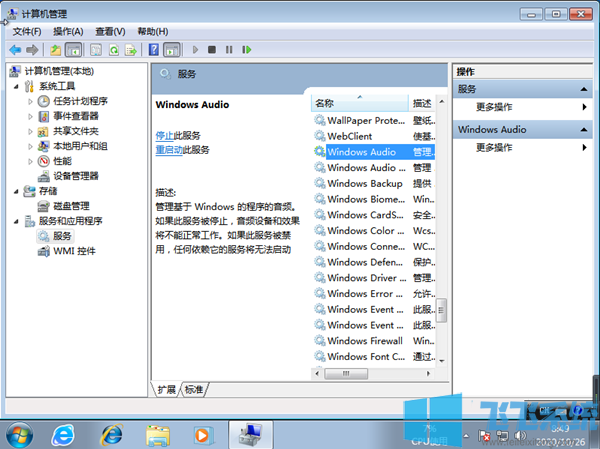Click the 重启动 service link
Image resolution: width=600 pixels, height=449 pixels.
pyautogui.click(x=169, y=150)
